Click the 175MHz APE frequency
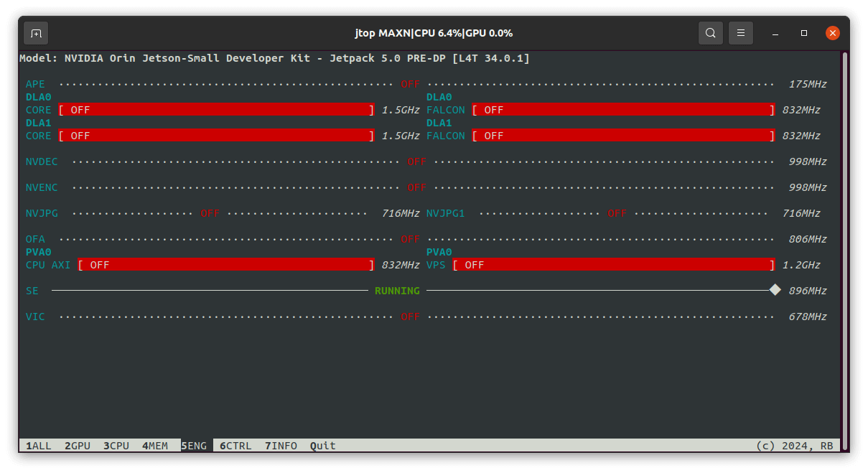This screenshot has width=868, height=473. click(x=808, y=84)
